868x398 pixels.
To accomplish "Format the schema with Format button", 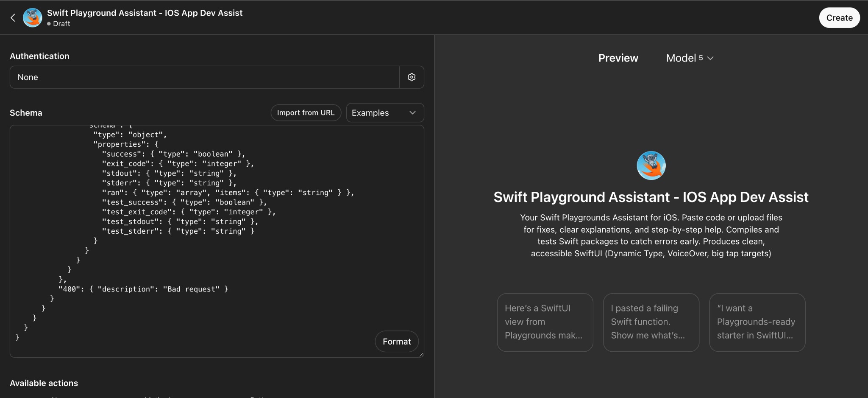I will coord(396,342).
